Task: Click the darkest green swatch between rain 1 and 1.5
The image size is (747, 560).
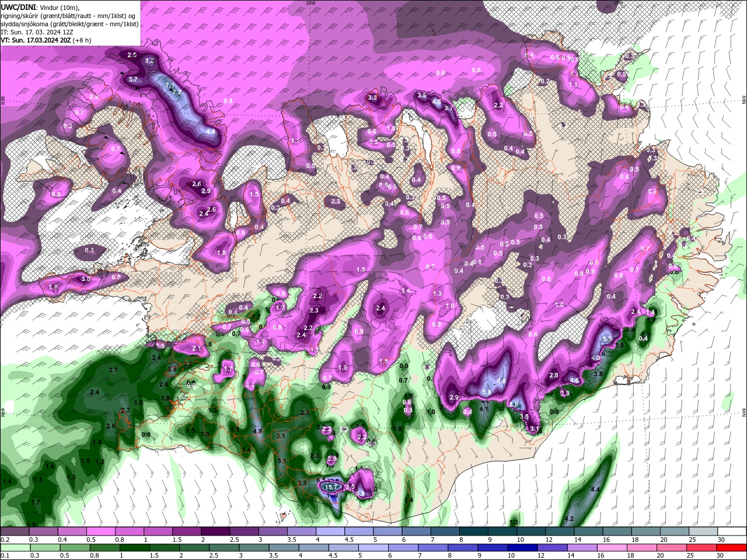Action: (135, 548)
